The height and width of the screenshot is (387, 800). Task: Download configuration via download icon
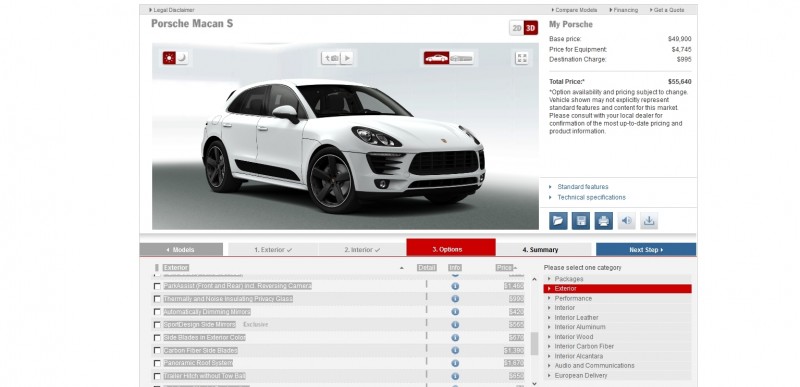coord(649,221)
